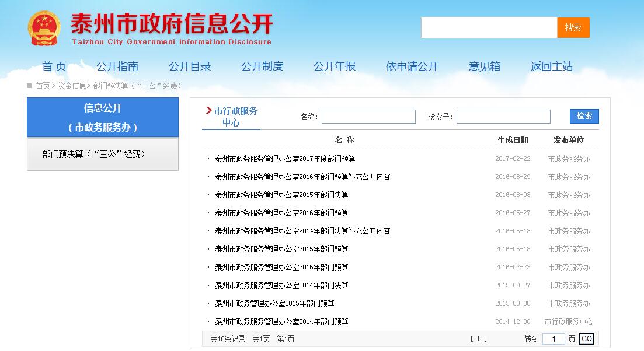
Task: Select 公开年报 from navigation bar
Action: [335, 66]
